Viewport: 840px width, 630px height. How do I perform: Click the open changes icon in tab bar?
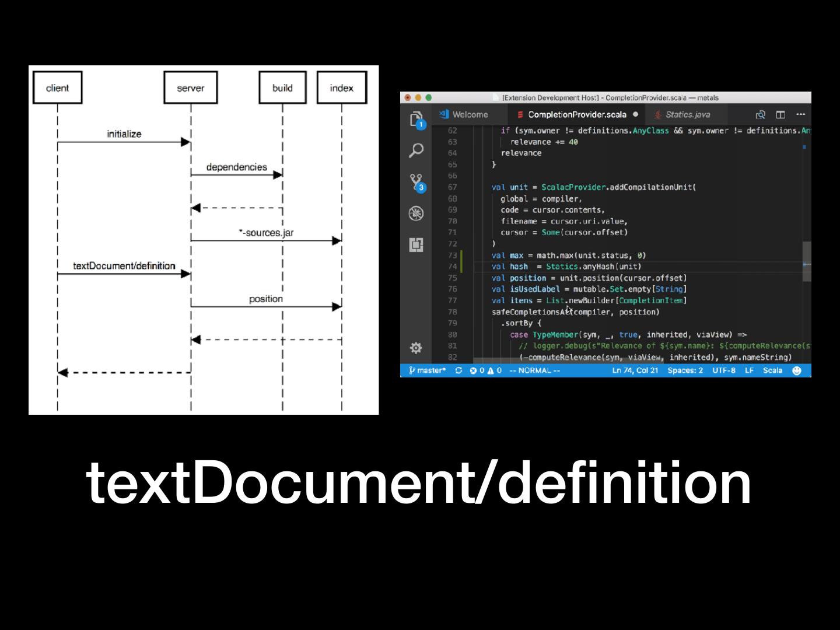[761, 115]
